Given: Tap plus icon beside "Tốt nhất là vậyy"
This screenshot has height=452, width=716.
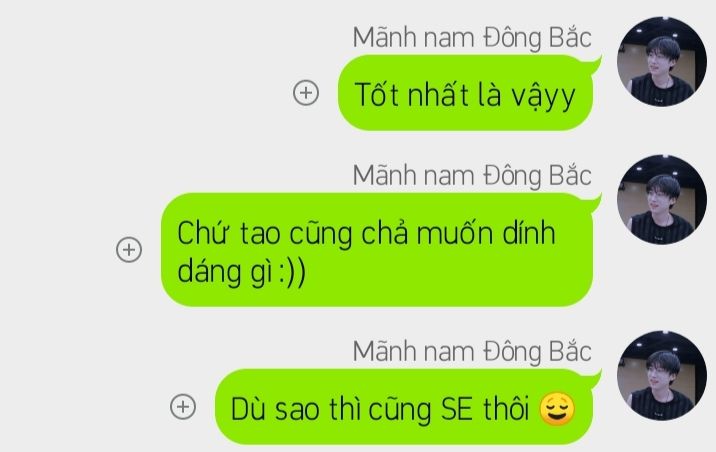Looking at the screenshot, I should tap(306, 93).
